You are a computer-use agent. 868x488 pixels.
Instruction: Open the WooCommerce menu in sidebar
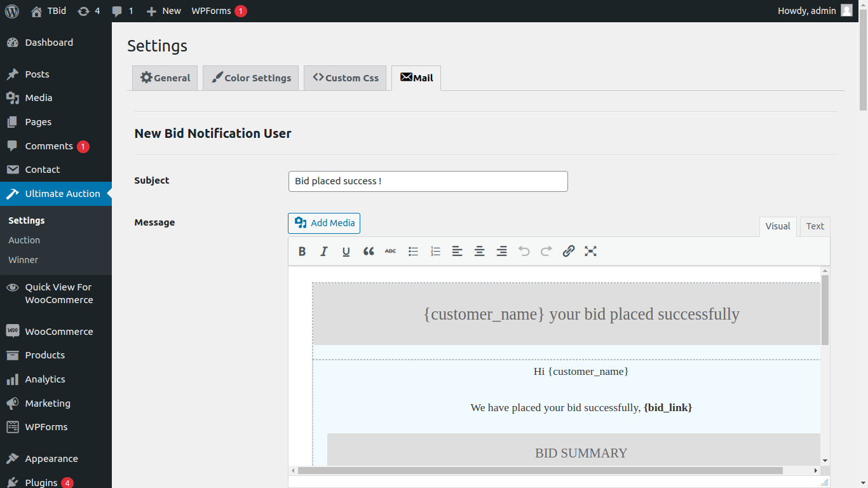click(58, 332)
